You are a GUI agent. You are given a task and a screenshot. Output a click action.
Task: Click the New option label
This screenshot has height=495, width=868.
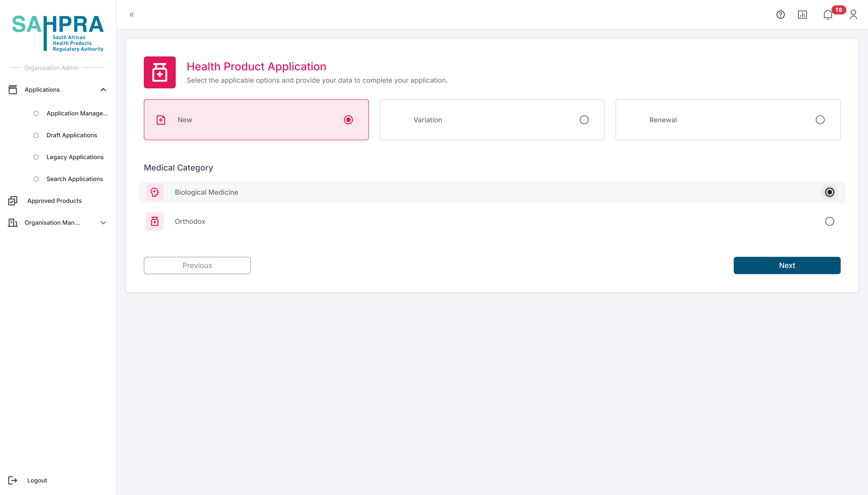(185, 120)
